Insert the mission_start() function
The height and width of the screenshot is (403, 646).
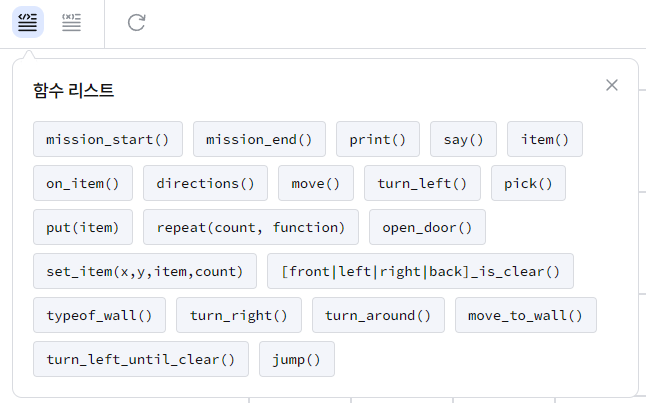point(108,139)
